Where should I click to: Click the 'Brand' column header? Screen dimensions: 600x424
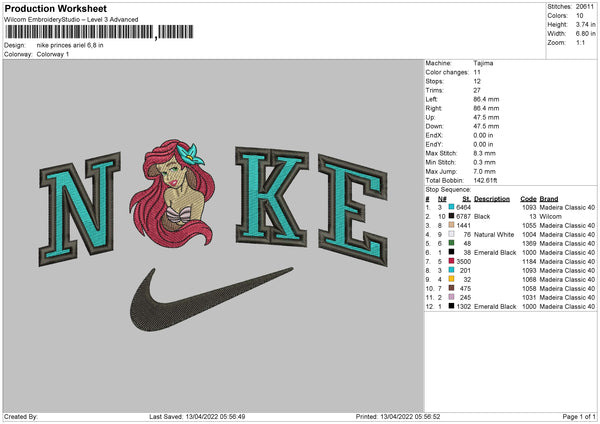pos(549,199)
